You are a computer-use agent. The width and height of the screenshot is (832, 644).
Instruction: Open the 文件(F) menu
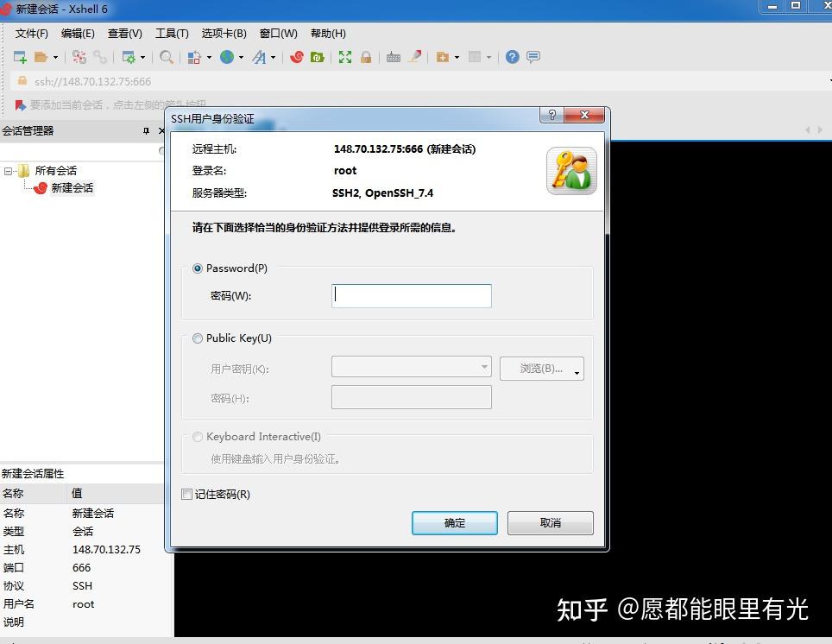click(x=31, y=34)
